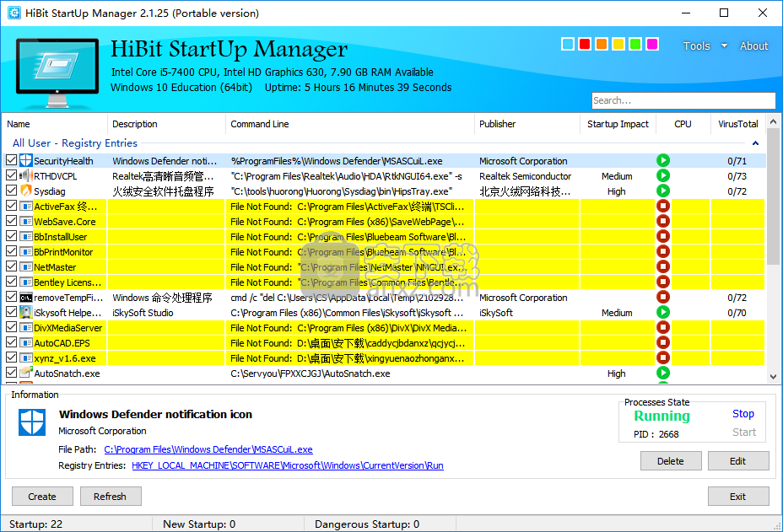783x532 pixels.
Task: Click the Search input field
Action: click(683, 100)
